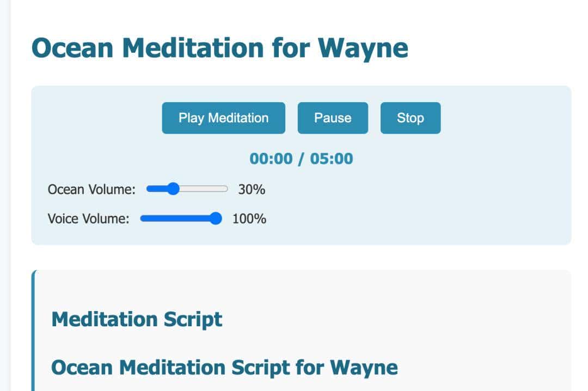This screenshot has width=588, height=391.
Task: Grab the Ocean Volume slider handle
Action: (173, 189)
